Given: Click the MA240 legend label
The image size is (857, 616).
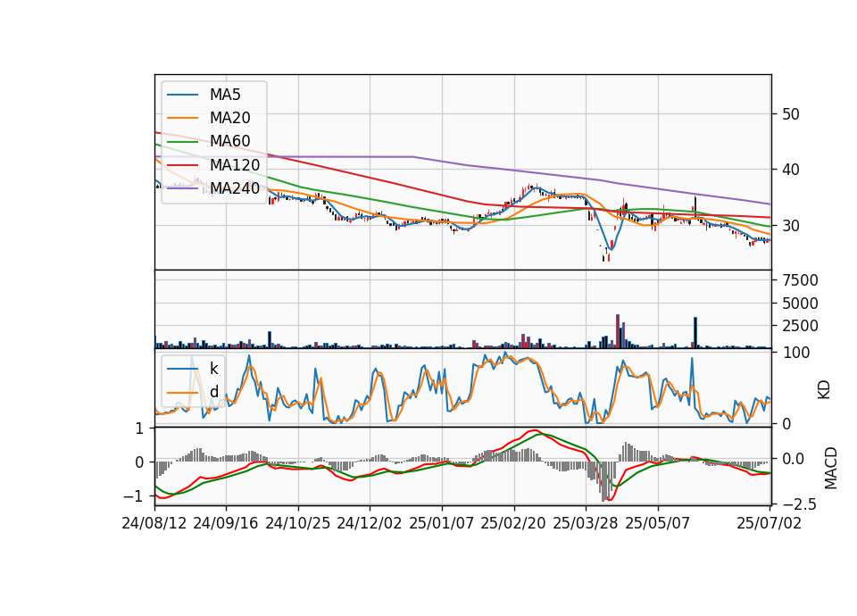Looking at the screenshot, I should 235,188.
